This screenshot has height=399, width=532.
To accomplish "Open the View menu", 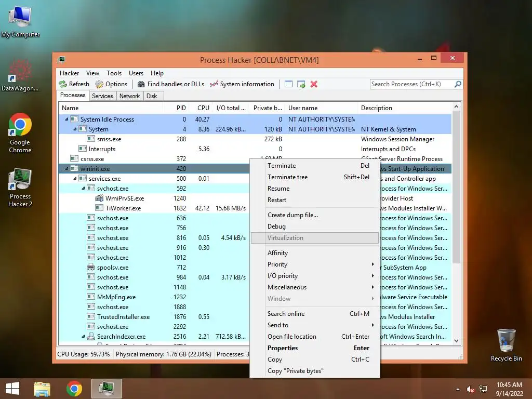I will pos(92,73).
